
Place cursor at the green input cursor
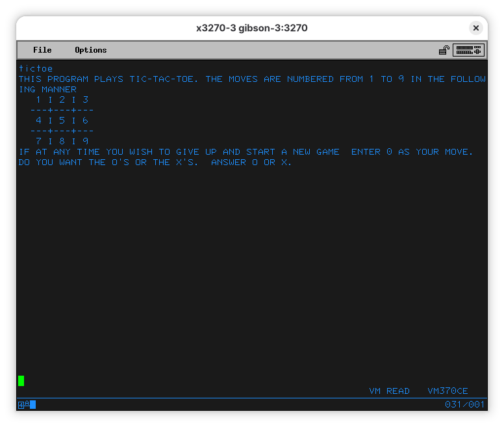coord(21,381)
